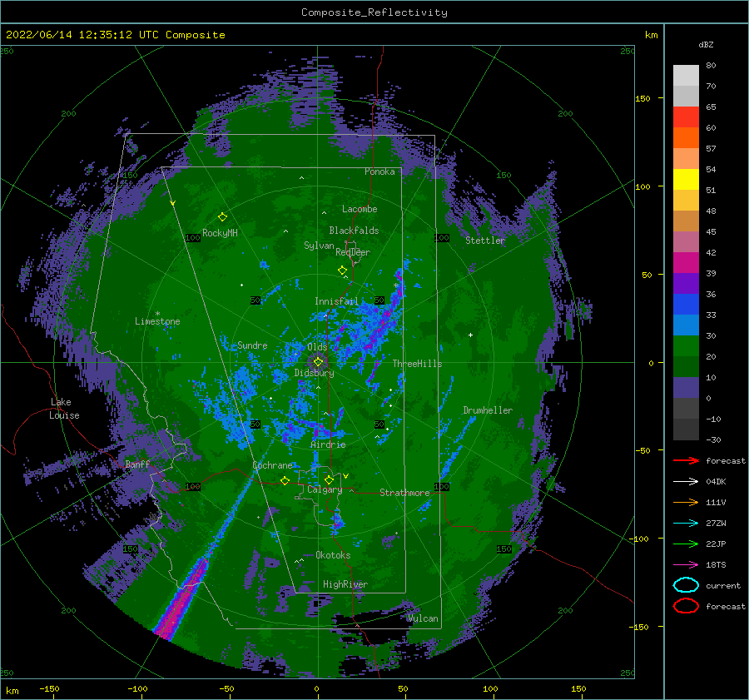Click the HighRiver label
Viewport: 749px width, 700px height.
(345, 584)
